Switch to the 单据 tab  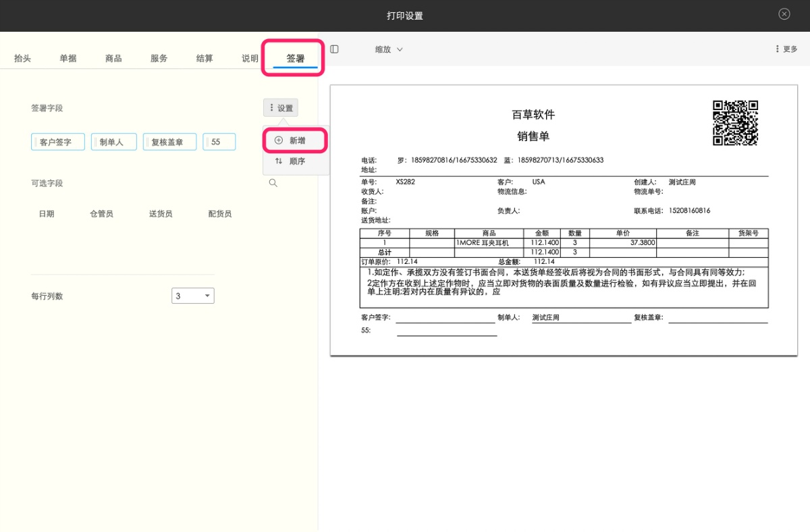pyautogui.click(x=68, y=59)
